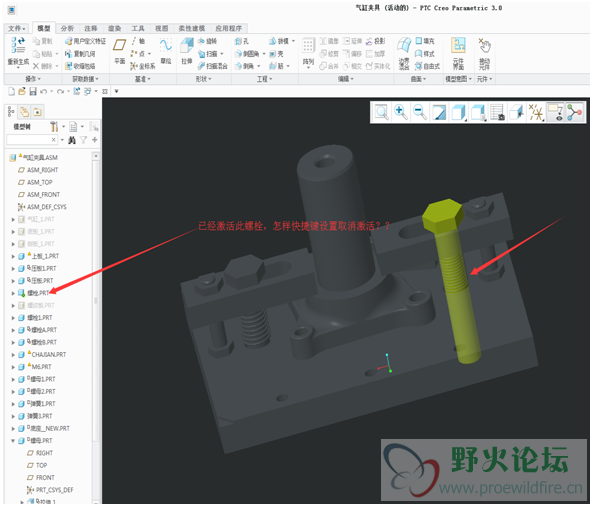Click the Zoom Out magnifier icon
This screenshot has width=592, height=506.
(420, 112)
